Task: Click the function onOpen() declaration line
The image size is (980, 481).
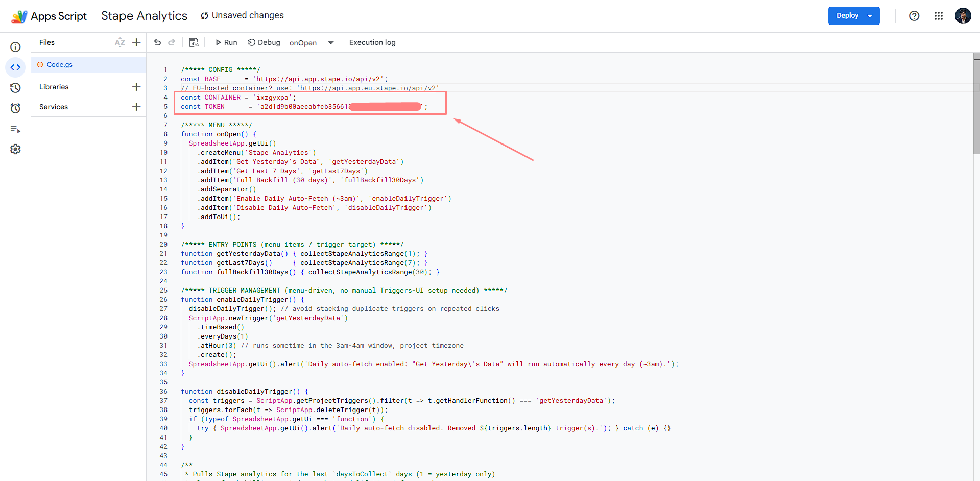Action: click(x=219, y=134)
